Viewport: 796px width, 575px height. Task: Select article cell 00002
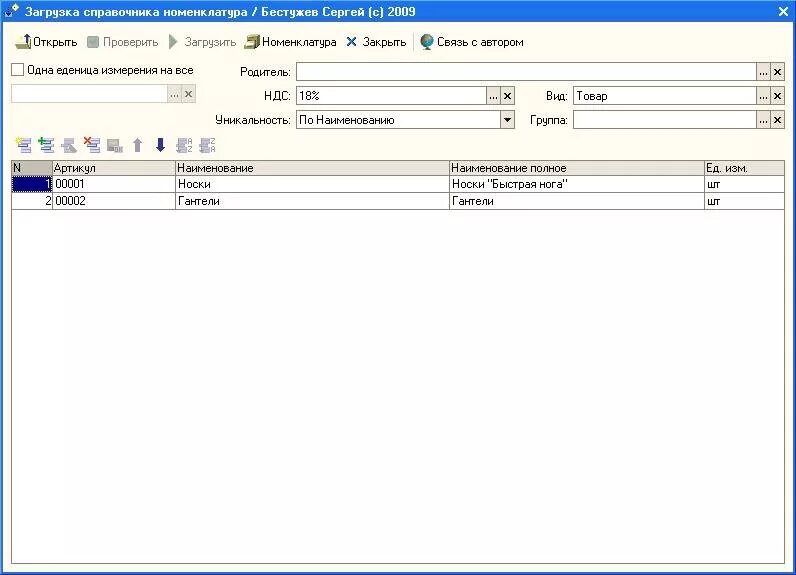114,201
